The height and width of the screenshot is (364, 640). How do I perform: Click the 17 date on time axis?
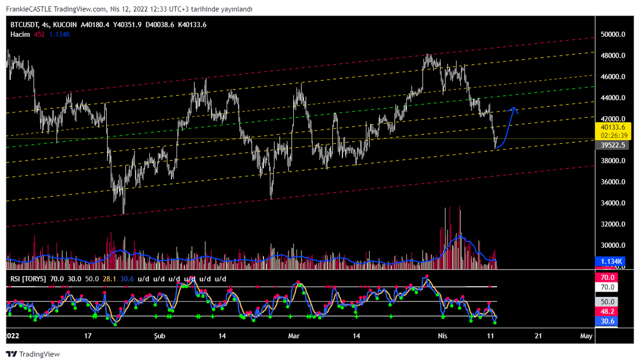tap(89, 336)
